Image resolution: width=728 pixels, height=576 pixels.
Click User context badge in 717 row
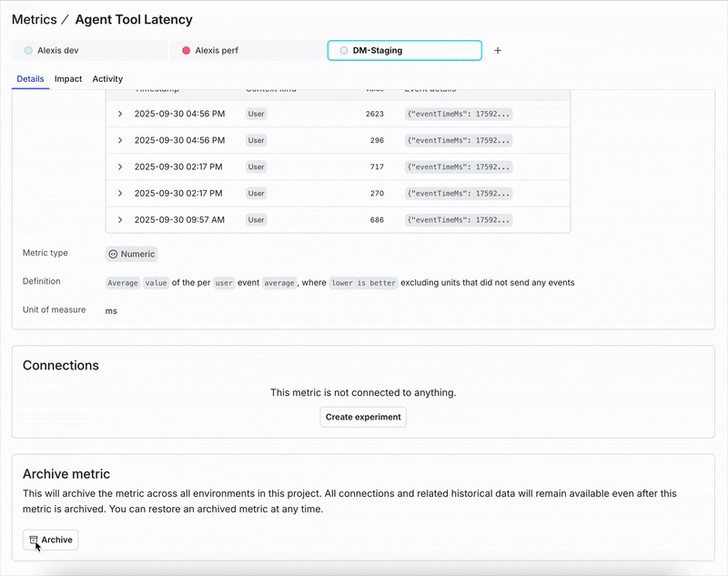point(257,167)
